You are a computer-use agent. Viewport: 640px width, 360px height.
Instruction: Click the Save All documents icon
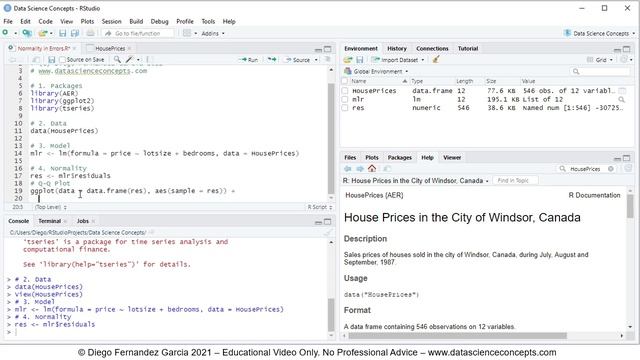[75, 33]
